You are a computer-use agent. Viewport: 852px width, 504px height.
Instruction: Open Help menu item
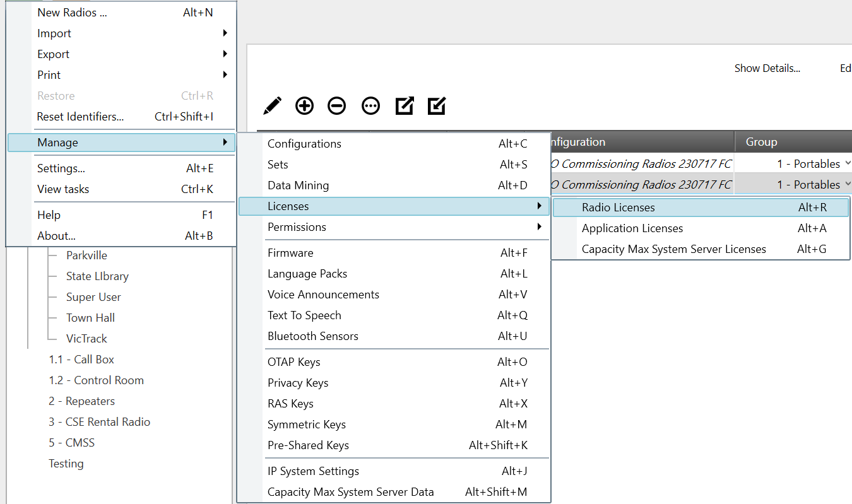pos(121,215)
